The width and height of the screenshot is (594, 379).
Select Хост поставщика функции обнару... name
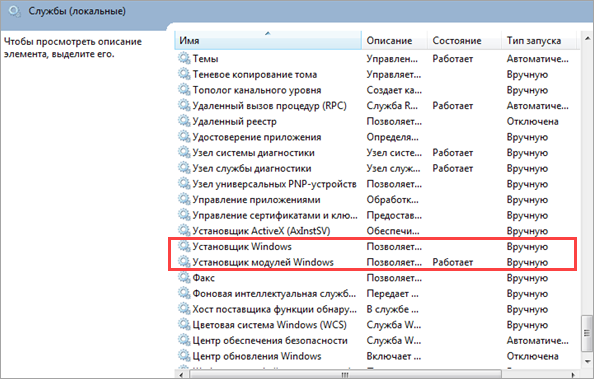click(x=275, y=309)
